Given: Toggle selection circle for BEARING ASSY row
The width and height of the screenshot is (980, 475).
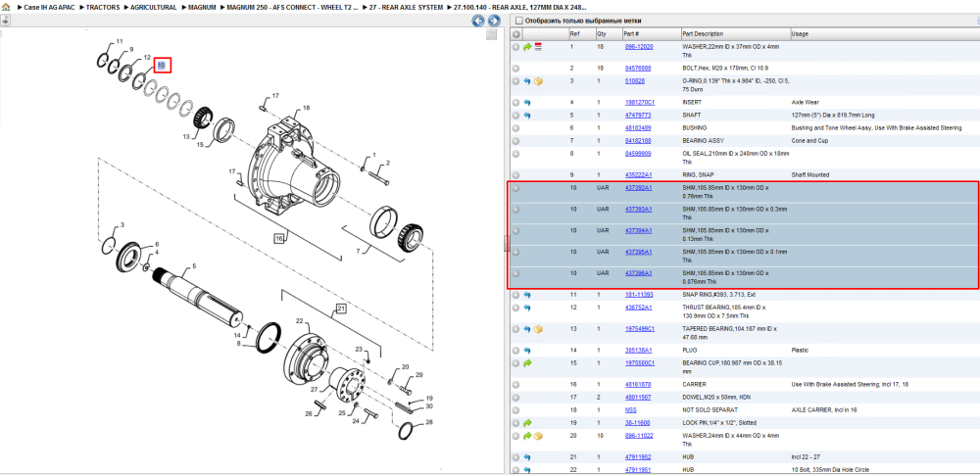Looking at the screenshot, I should [515, 141].
